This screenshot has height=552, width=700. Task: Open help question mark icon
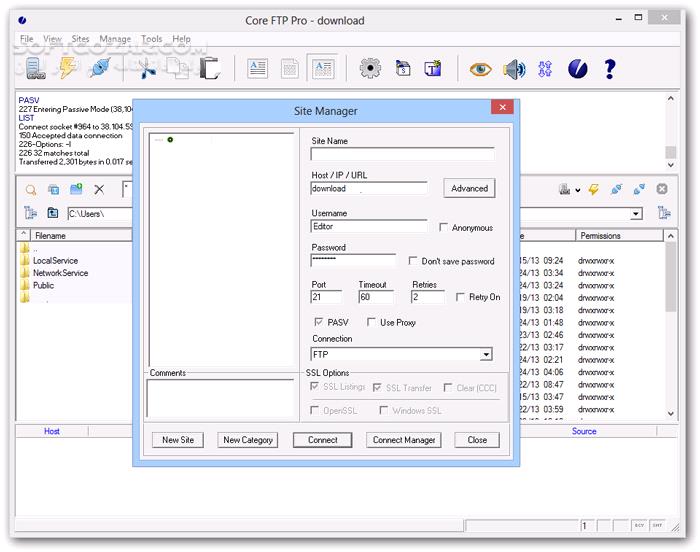610,69
